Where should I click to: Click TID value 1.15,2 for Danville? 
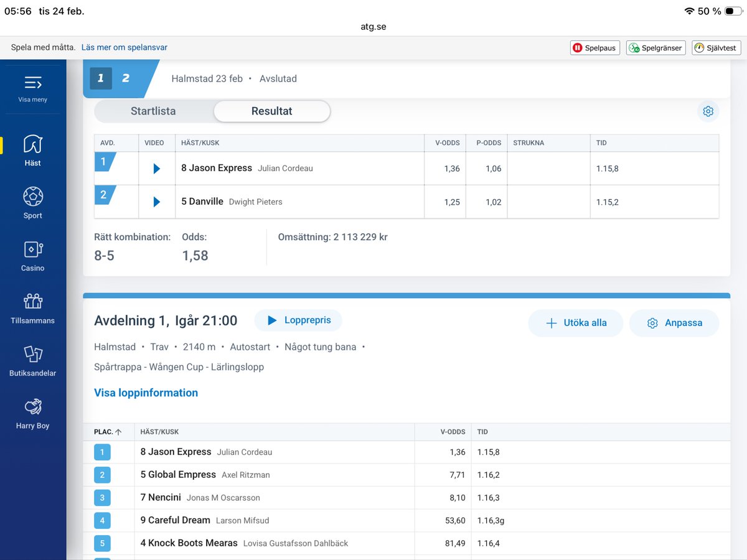coord(608,202)
